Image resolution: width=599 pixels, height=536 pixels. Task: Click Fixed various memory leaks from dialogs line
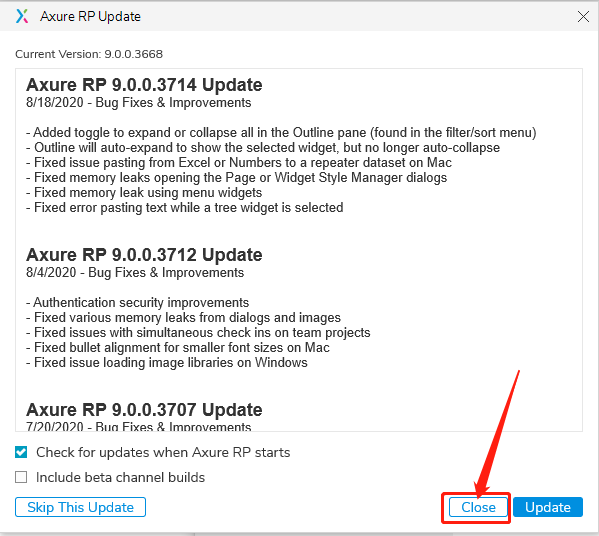183,317
